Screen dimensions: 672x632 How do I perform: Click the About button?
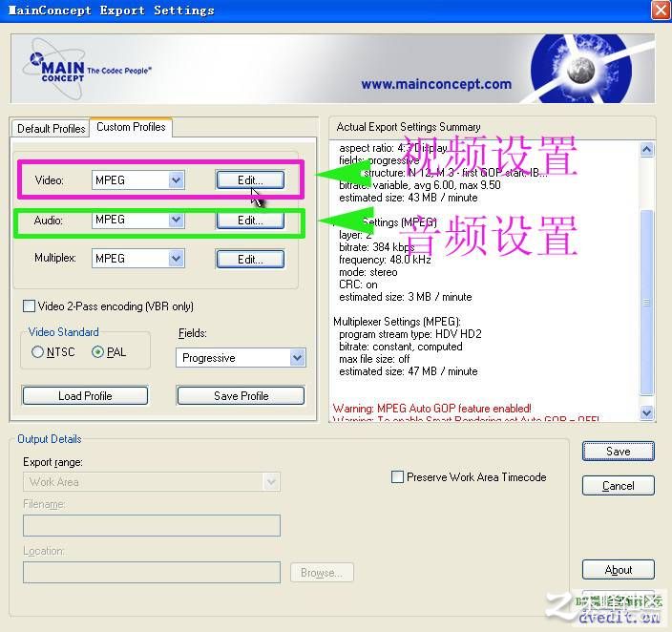click(618, 569)
